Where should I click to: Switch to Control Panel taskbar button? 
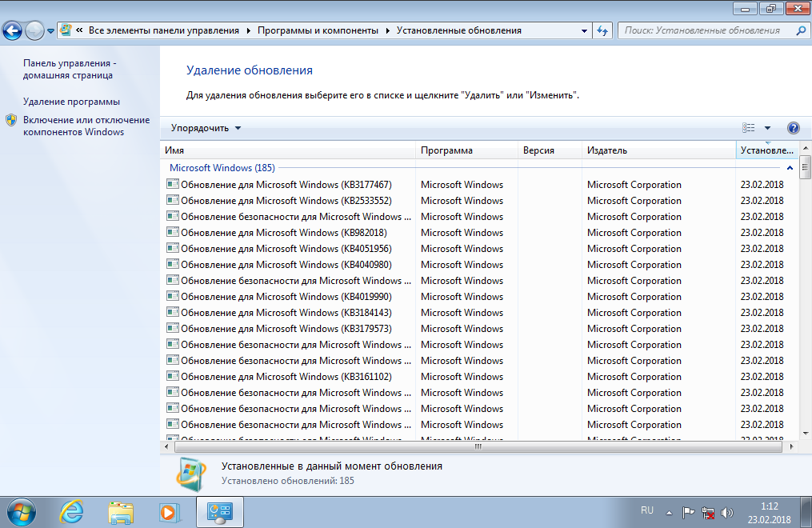[219, 512]
